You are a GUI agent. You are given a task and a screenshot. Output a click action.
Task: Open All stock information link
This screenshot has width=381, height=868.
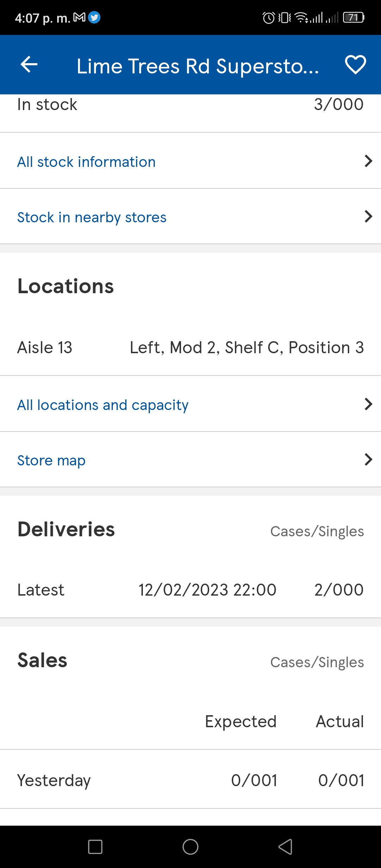[x=86, y=162]
